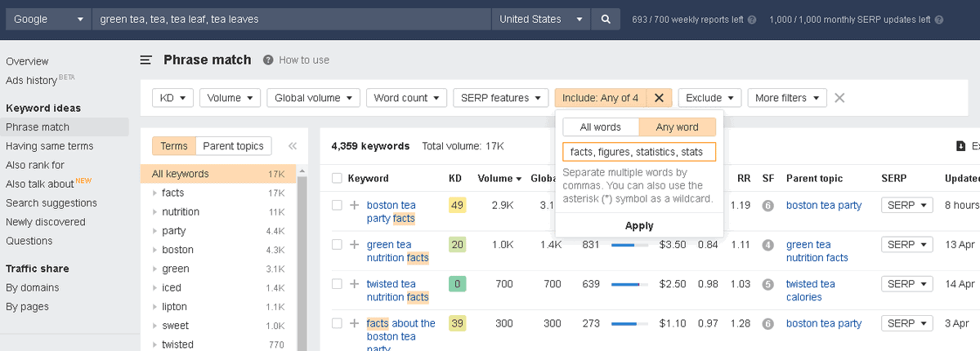
Task: Open the KD filter dropdown
Action: click(173, 98)
